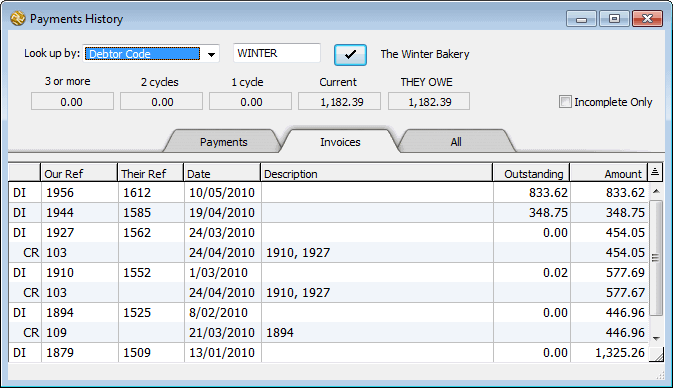This screenshot has width=673, height=388.
Task: Click the THEY OWE total field
Action: tap(429, 102)
